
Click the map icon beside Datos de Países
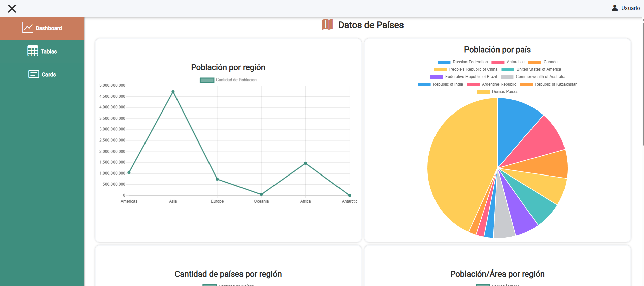pos(327,25)
